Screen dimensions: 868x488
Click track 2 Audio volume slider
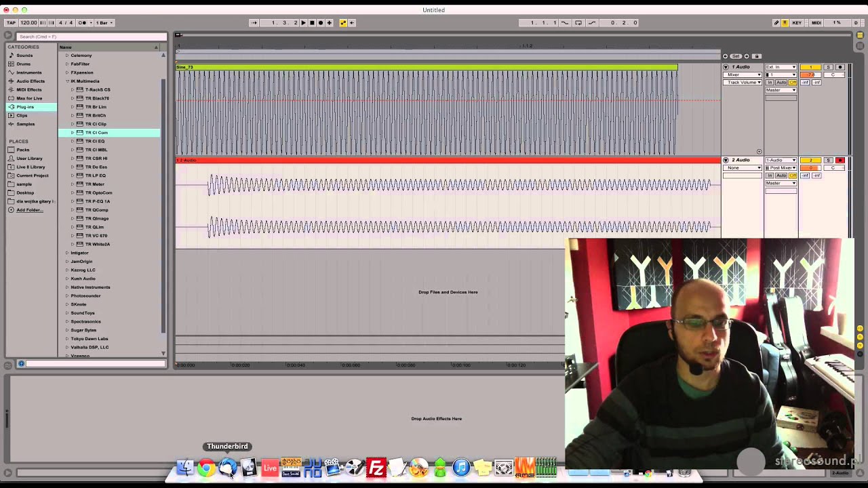(810, 167)
